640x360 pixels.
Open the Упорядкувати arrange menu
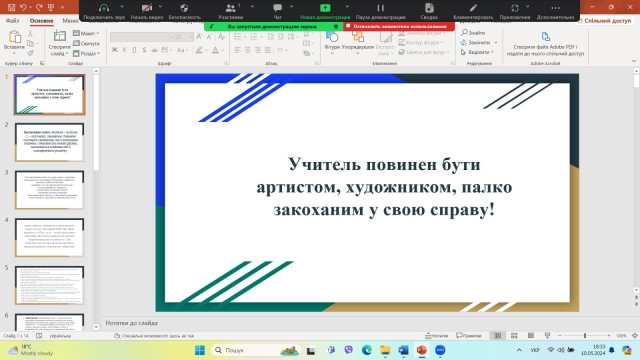(x=358, y=42)
